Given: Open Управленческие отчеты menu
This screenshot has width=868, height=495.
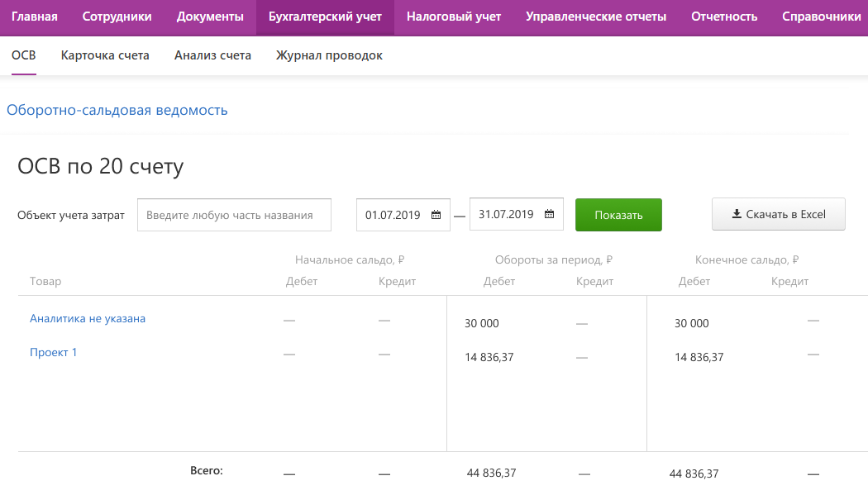Looking at the screenshot, I should [x=596, y=17].
